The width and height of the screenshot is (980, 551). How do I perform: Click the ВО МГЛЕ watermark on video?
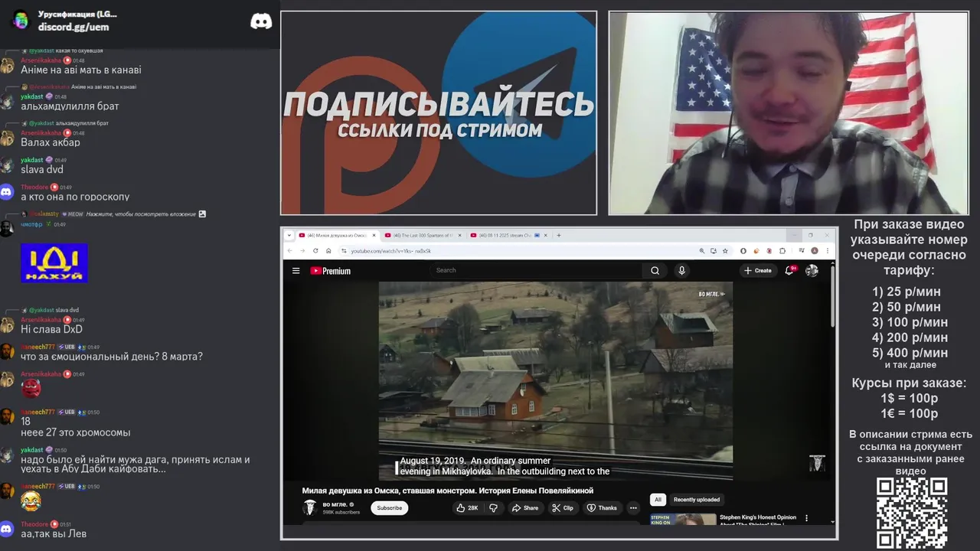pyautogui.click(x=711, y=294)
